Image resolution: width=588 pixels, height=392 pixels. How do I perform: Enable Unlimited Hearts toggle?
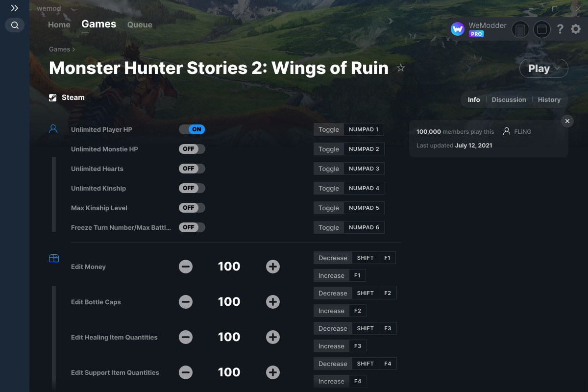[192, 169]
